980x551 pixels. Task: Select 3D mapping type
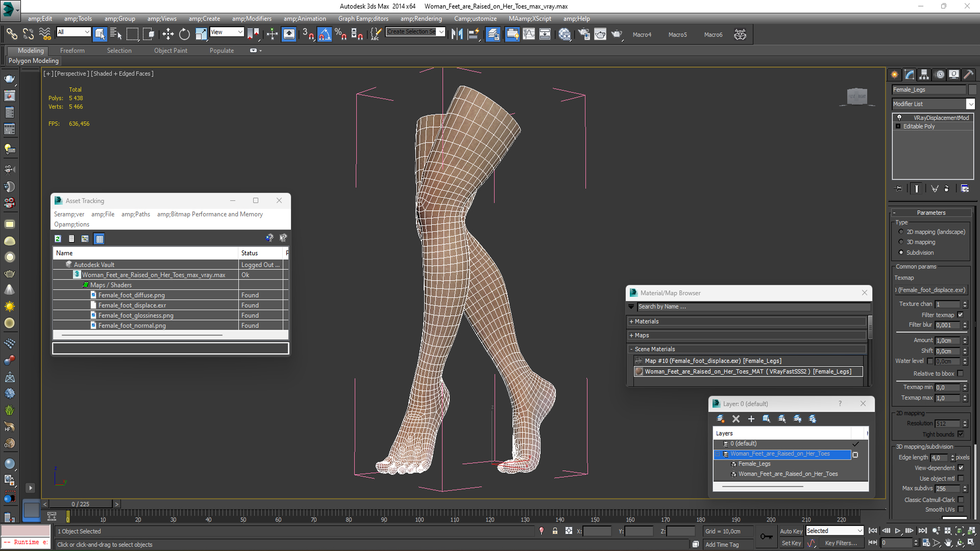click(901, 242)
